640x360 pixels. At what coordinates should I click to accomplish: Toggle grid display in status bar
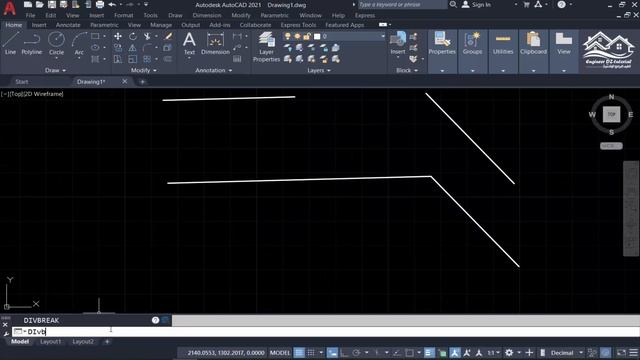[x=299, y=353]
